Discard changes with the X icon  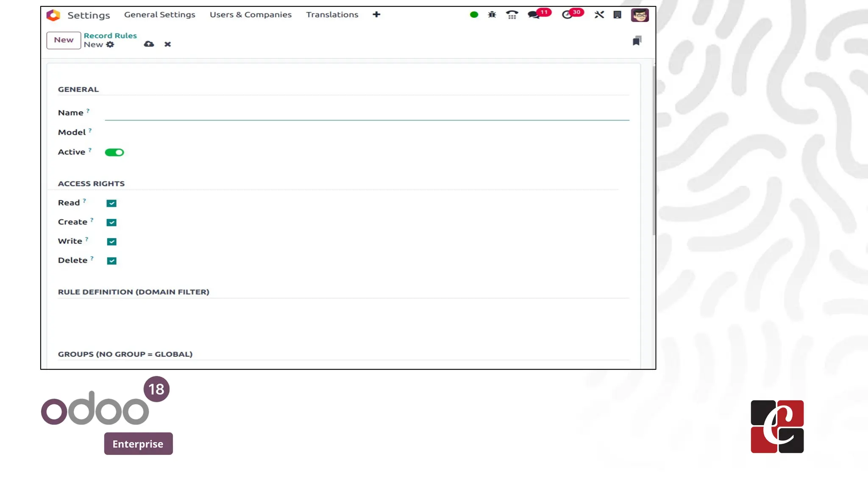coord(167,44)
